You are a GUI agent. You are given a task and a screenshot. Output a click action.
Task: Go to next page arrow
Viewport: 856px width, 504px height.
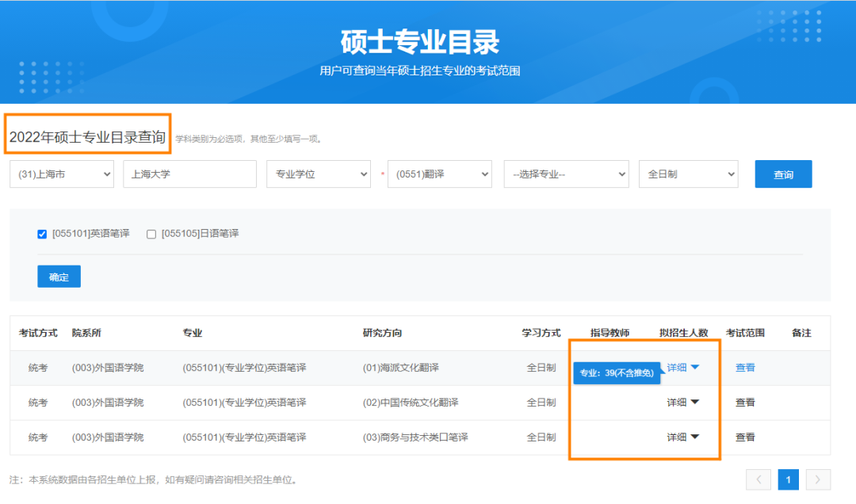click(x=819, y=479)
